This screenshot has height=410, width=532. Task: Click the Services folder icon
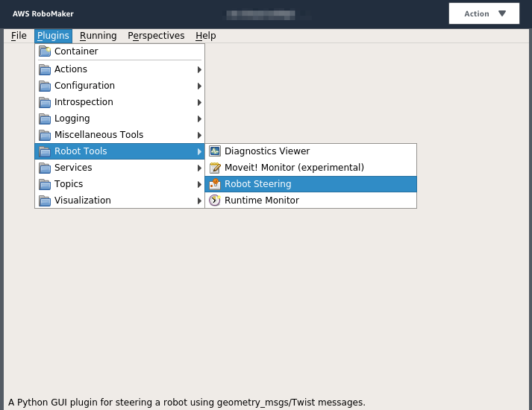(x=45, y=168)
